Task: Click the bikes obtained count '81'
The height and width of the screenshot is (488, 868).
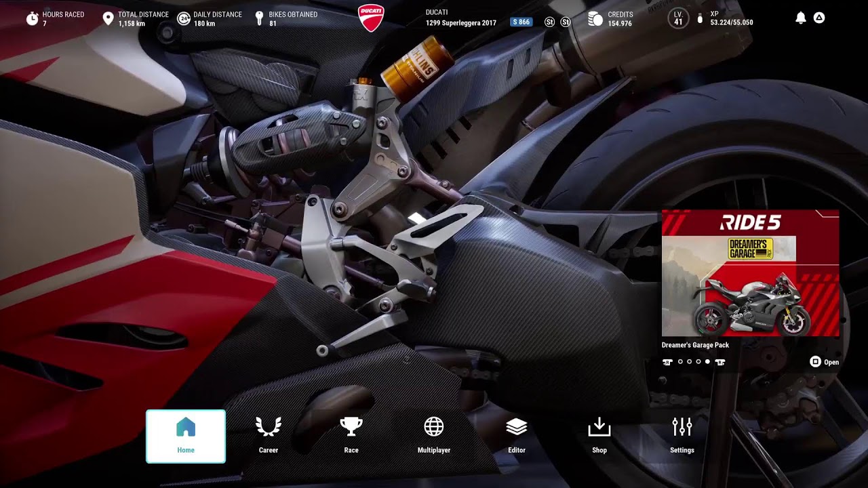Action: click(x=273, y=24)
